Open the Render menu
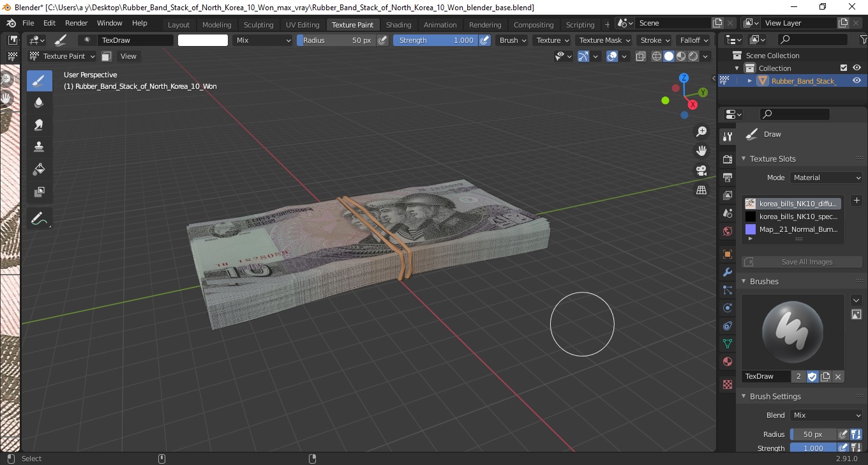The image size is (868, 465). pyautogui.click(x=76, y=23)
